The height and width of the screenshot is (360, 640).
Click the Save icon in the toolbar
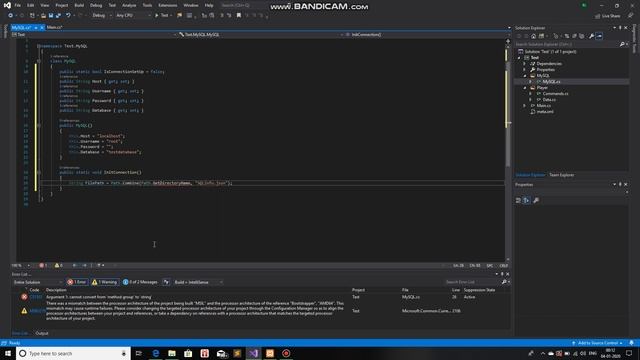(x=51, y=16)
